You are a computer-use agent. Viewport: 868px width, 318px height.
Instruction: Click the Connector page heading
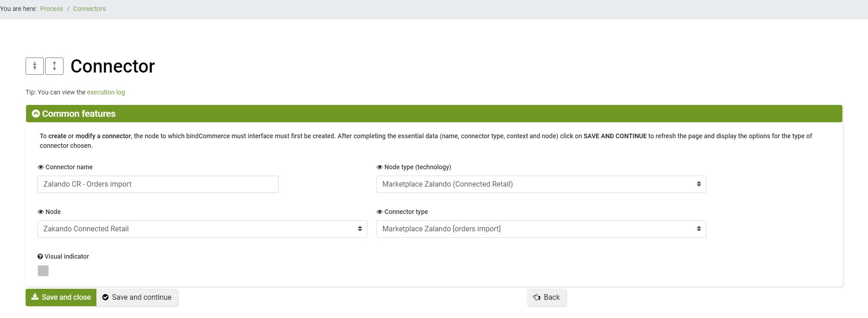pyautogui.click(x=113, y=66)
